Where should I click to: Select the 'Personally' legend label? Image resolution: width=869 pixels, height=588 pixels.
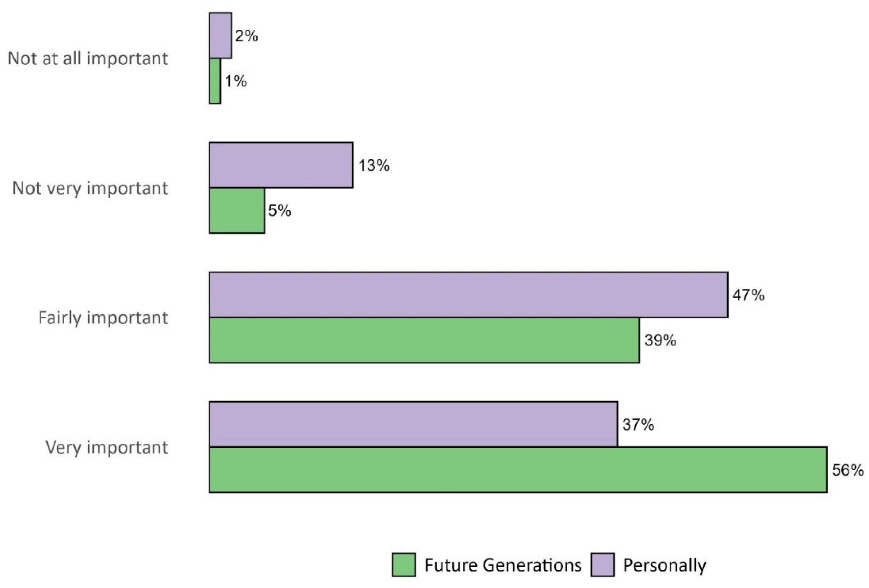coord(665,565)
